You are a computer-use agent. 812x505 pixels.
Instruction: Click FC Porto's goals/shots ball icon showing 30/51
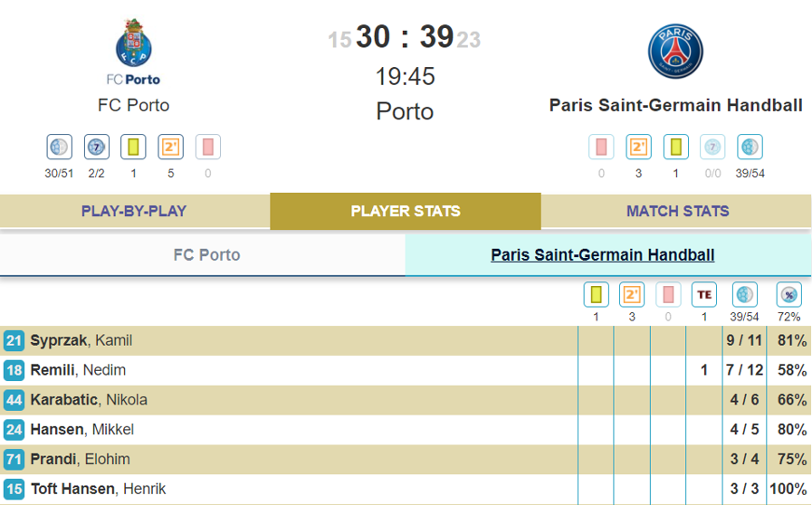point(59,147)
